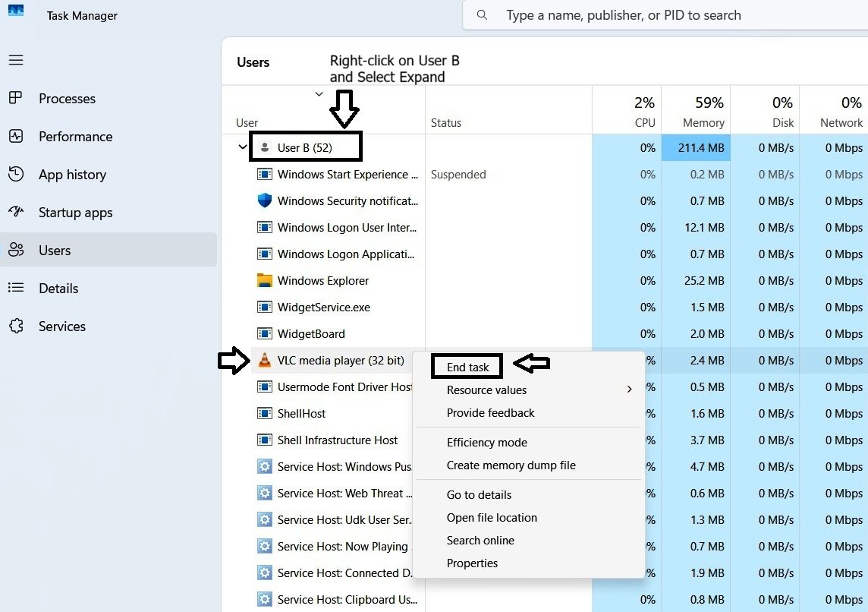Click the App history clock icon
The height and width of the screenshot is (612, 868).
[x=16, y=174]
